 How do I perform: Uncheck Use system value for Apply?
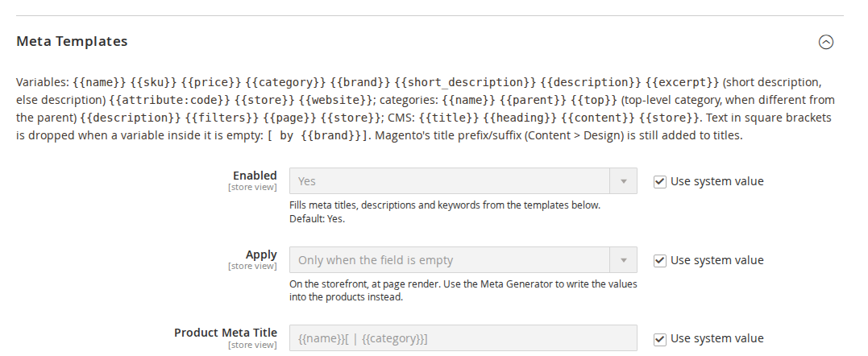[x=659, y=260]
